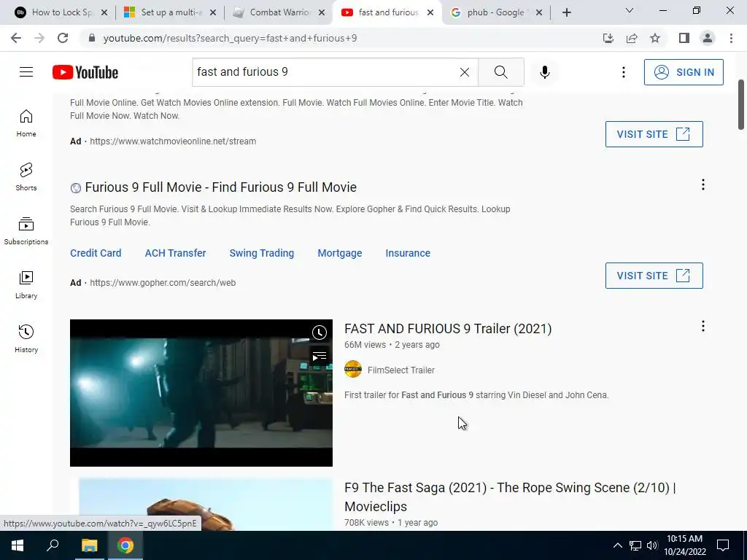Reload the page
Image resolution: width=747 pixels, height=560 pixels.
click(x=63, y=38)
